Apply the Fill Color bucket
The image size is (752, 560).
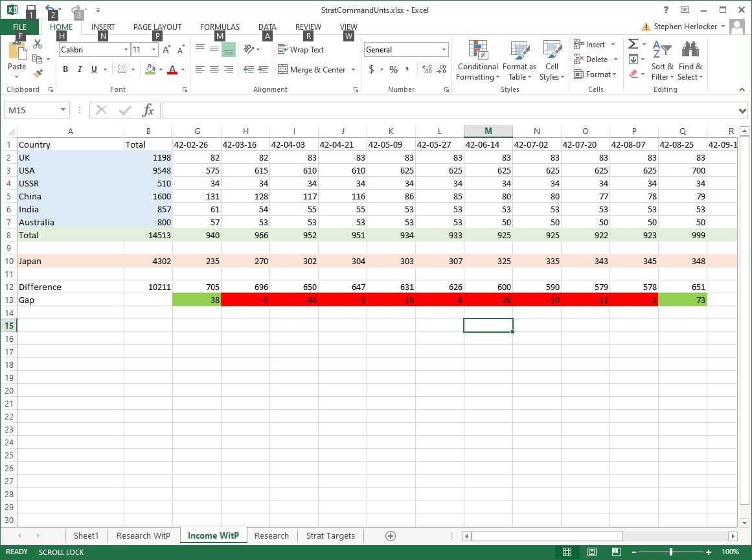click(x=150, y=69)
